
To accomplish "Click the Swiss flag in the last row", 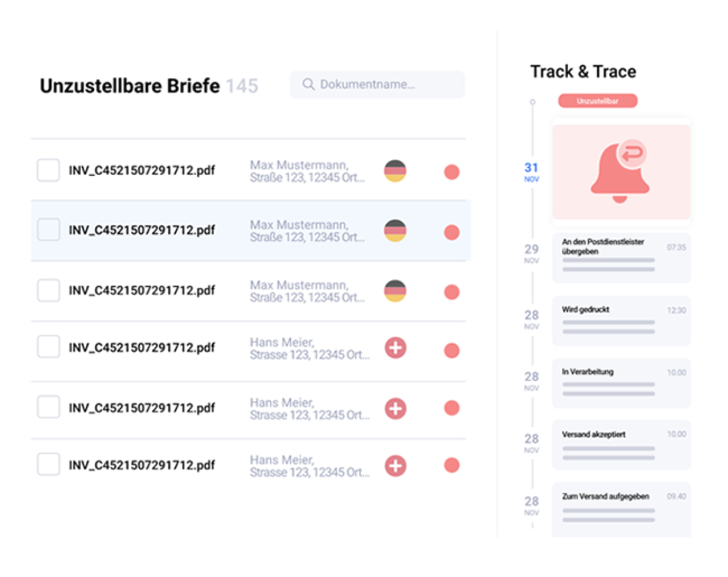I will tap(396, 466).
